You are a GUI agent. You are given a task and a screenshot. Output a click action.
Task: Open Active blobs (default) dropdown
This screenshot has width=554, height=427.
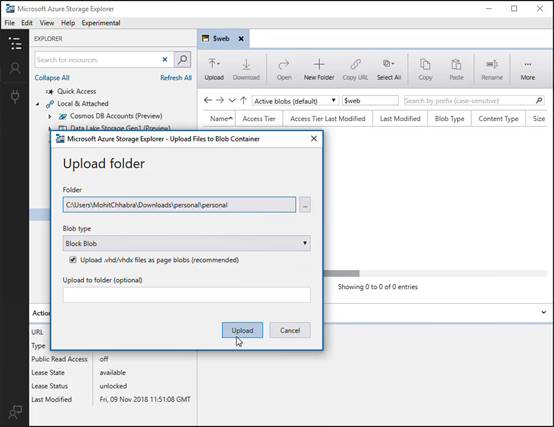pyautogui.click(x=295, y=101)
